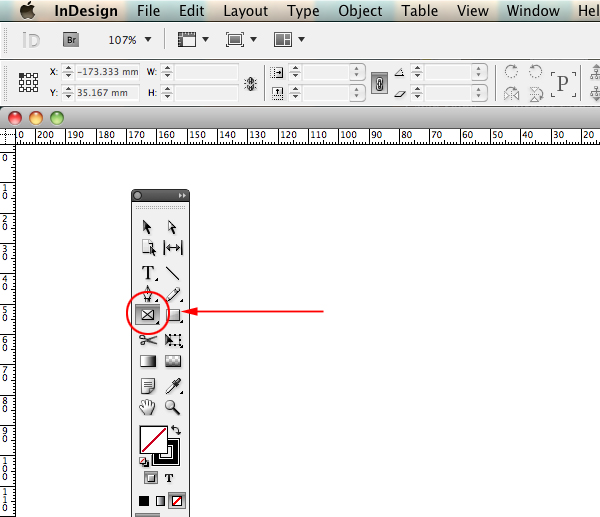The width and height of the screenshot is (600, 517).
Task: Select the Note tool
Action: pyautogui.click(x=148, y=386)
